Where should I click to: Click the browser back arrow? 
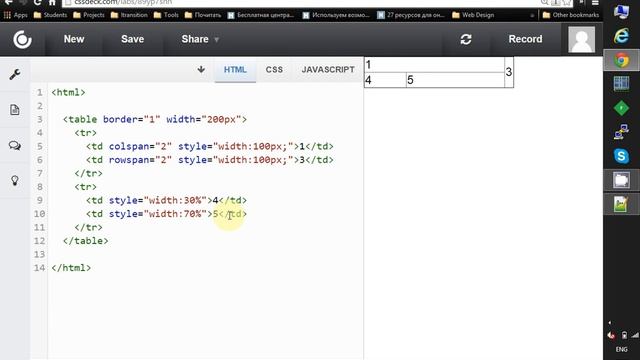pos(8,2)
